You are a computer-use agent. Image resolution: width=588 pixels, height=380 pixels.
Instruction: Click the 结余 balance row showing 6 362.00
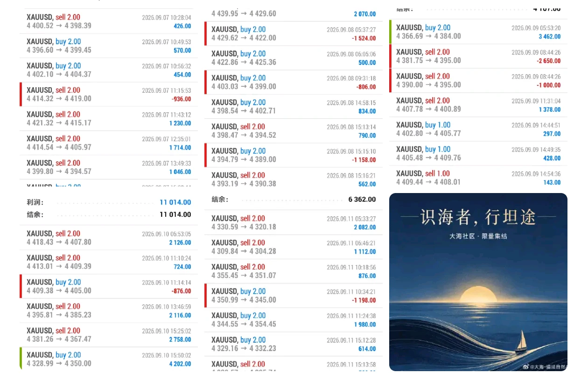coord(294,199)
